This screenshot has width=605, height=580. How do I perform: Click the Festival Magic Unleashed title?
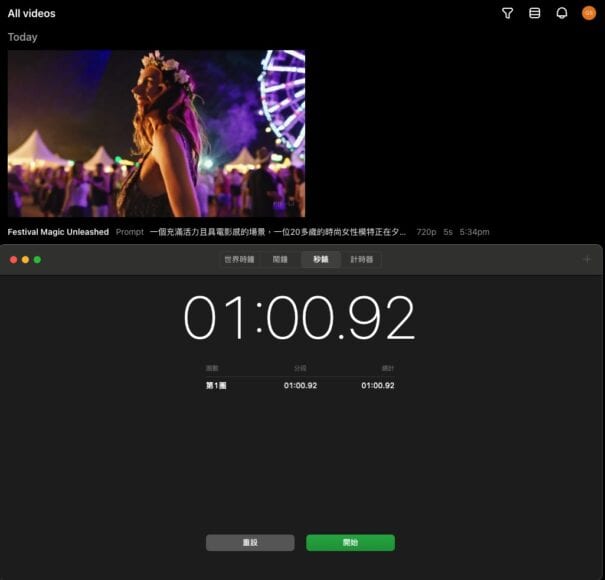pos(58,232)
